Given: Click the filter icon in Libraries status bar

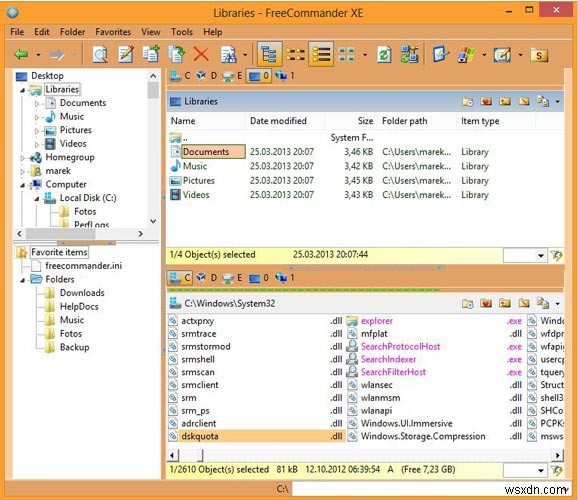Looking at the screenshot, I should point(556,255).
